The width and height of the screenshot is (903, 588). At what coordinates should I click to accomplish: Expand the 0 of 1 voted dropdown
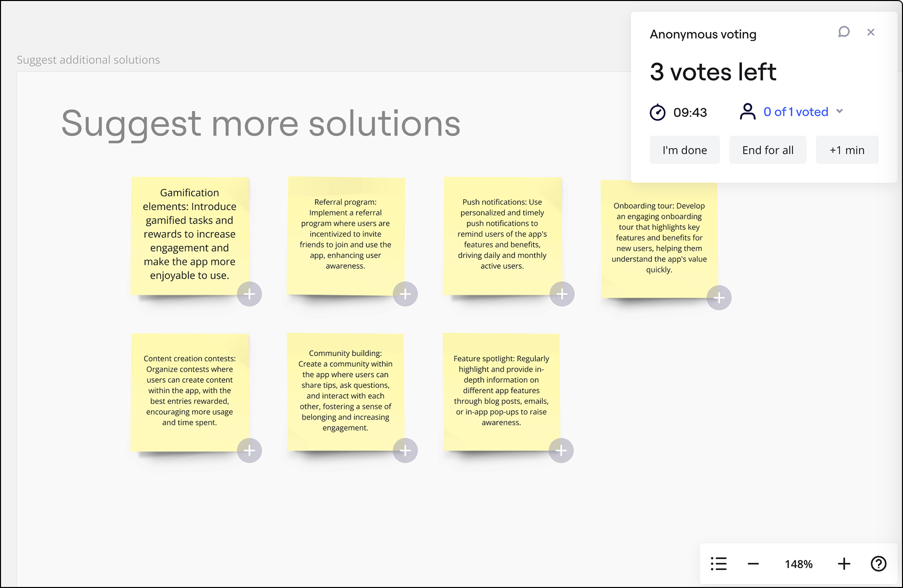tap(795, 112)
